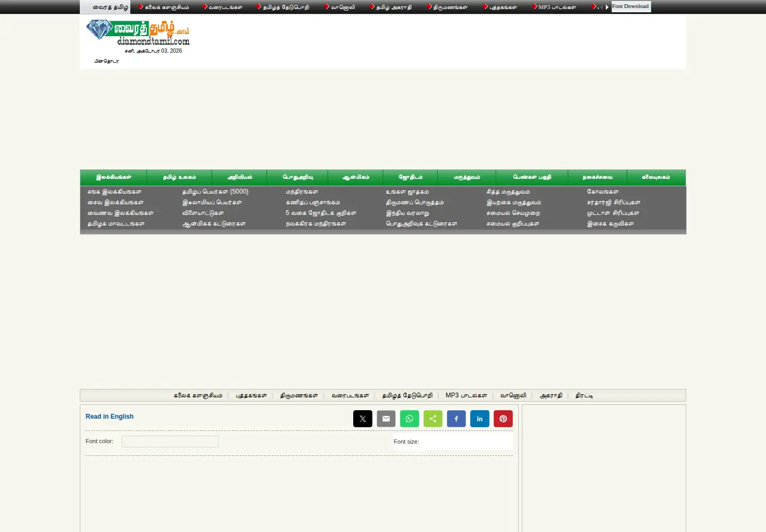
Task: Open தமிழ் அகராதி in the top black bar
Action: pos(394,7)
